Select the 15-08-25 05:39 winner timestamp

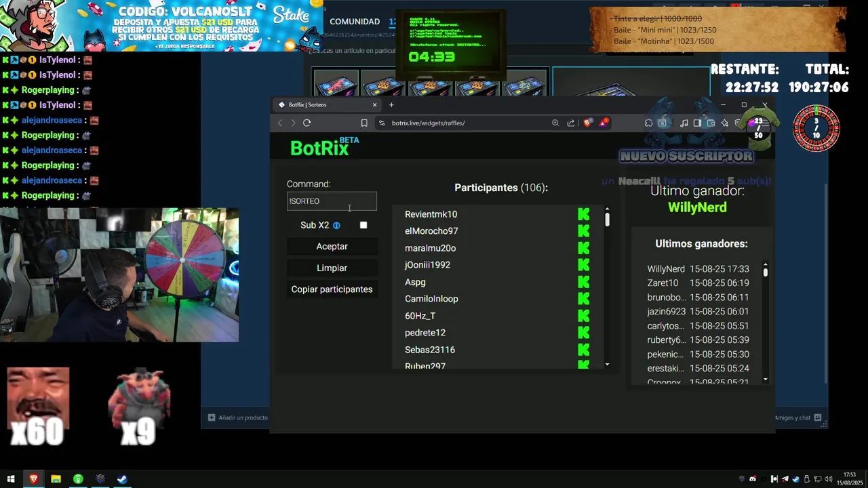point(719,340)
